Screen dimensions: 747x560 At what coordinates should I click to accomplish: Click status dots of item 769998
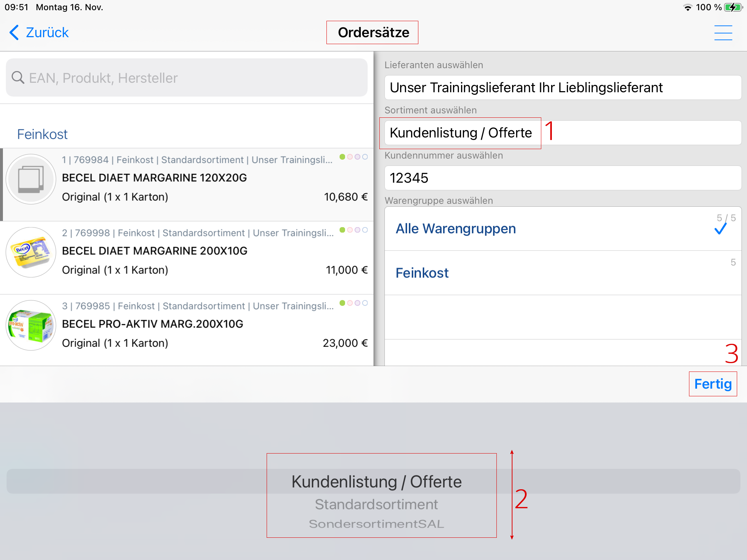(x=353, y=230)
